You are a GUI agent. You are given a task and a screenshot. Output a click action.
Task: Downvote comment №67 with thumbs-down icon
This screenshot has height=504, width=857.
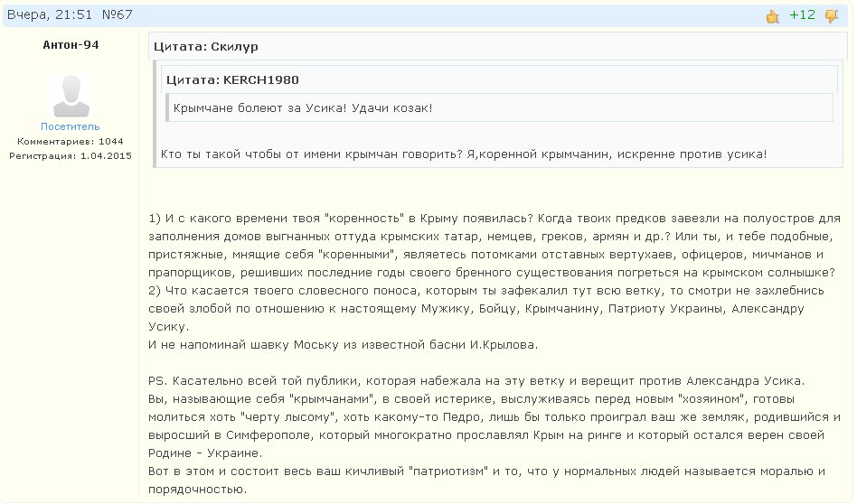tap(832, 16)
